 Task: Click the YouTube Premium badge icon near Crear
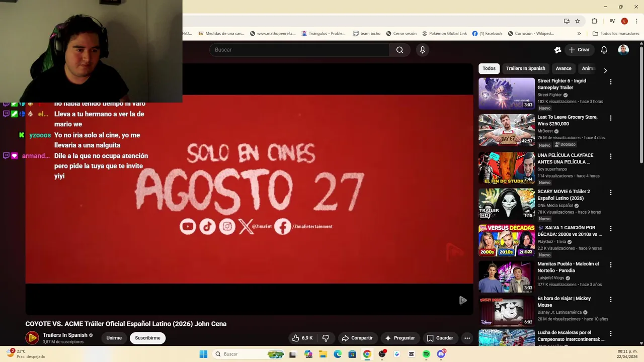557,50
